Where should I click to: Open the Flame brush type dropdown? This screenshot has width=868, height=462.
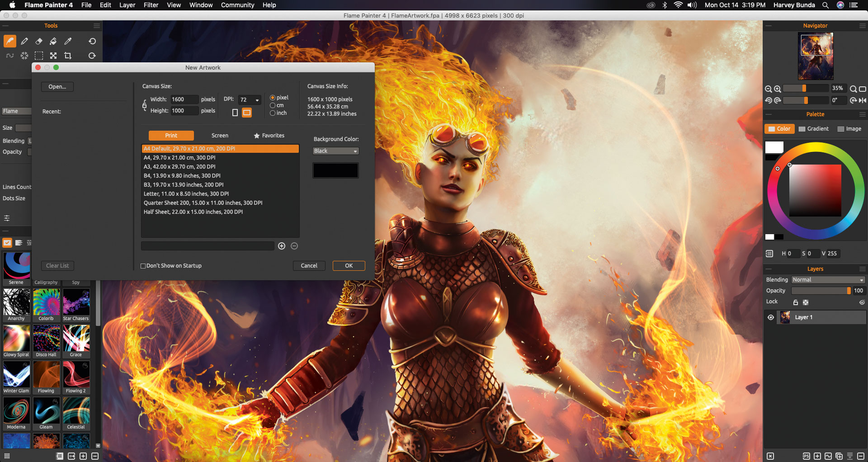coord(16,111)
